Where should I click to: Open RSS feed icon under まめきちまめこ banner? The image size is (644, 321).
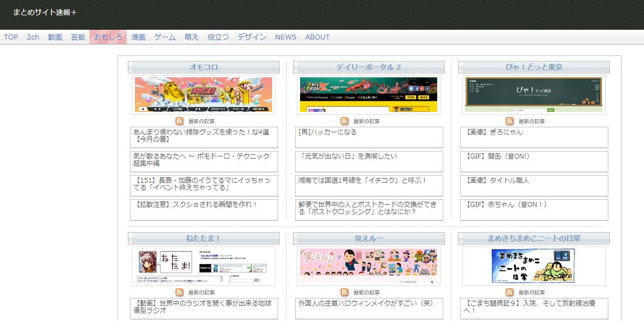click(x=510, y=292)
